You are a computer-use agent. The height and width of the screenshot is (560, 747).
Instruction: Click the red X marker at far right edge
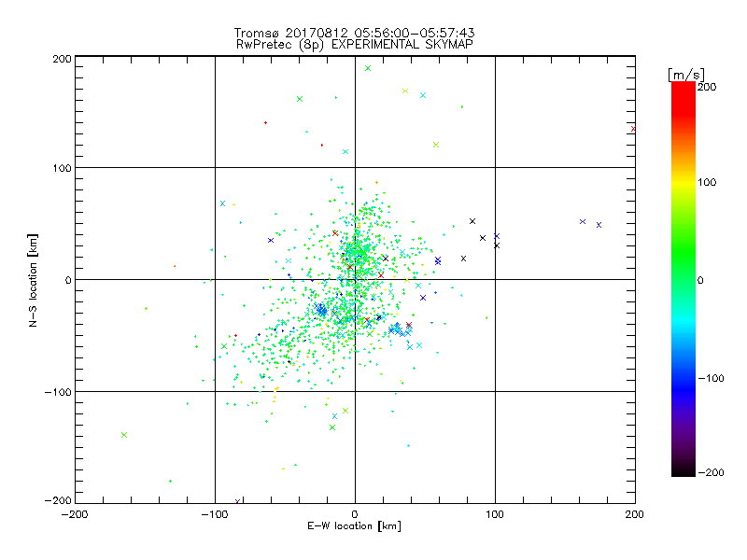click(633, 130)
